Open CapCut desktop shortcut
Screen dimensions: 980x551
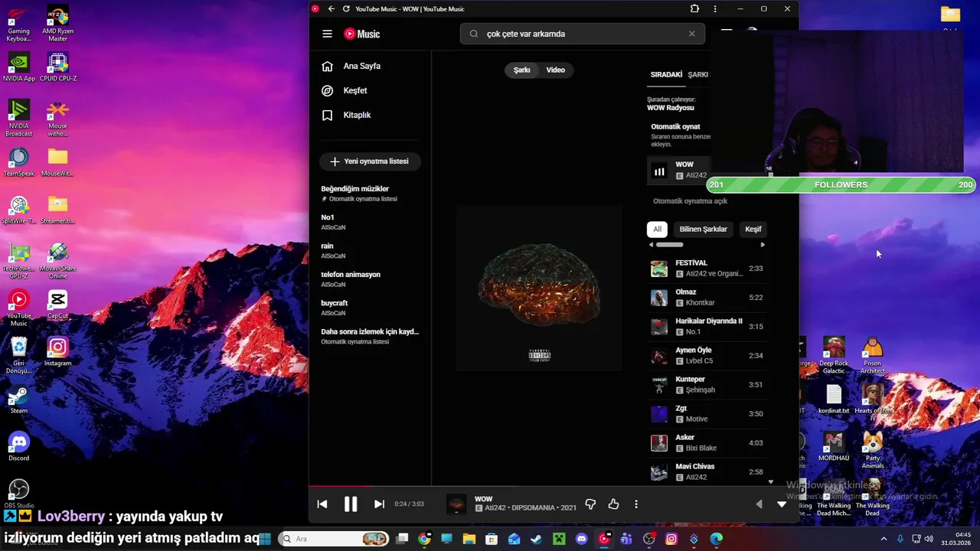(57, 304)
